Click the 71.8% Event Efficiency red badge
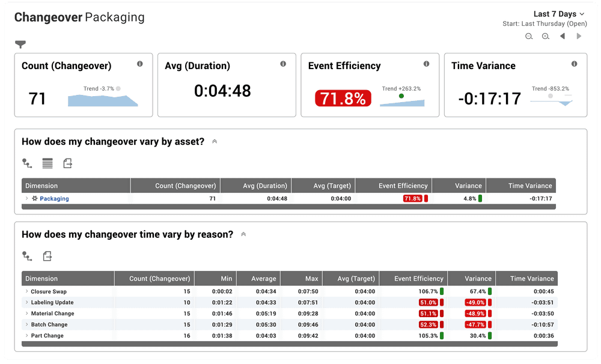Screen dimensions: 601x364 [x=343, y=99]
